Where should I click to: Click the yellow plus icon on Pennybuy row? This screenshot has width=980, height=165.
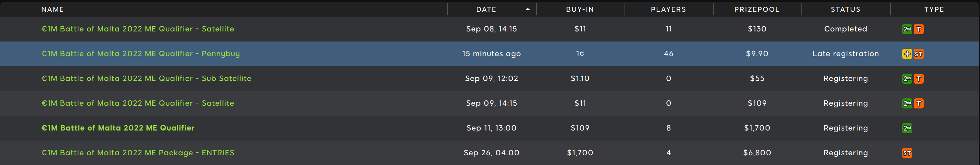(x=907, y=54)
